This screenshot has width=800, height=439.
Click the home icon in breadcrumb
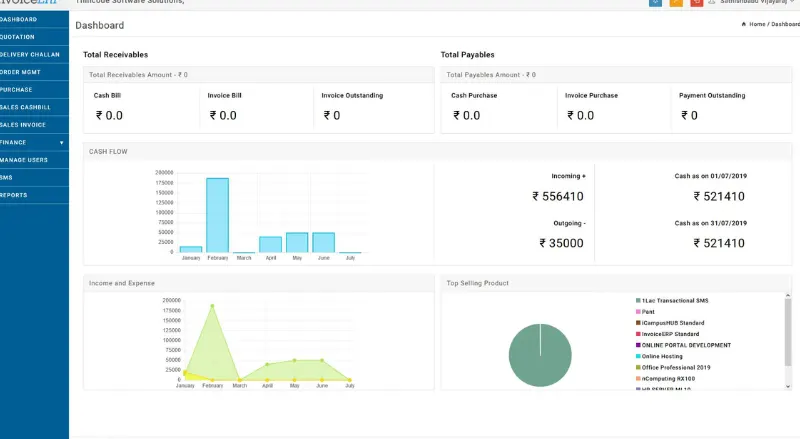(744, 24)
